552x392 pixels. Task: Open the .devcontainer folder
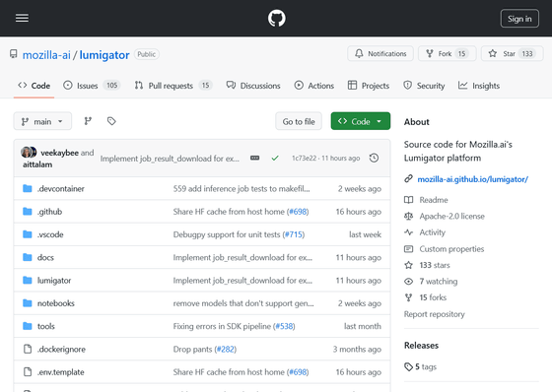pos(61,188)
